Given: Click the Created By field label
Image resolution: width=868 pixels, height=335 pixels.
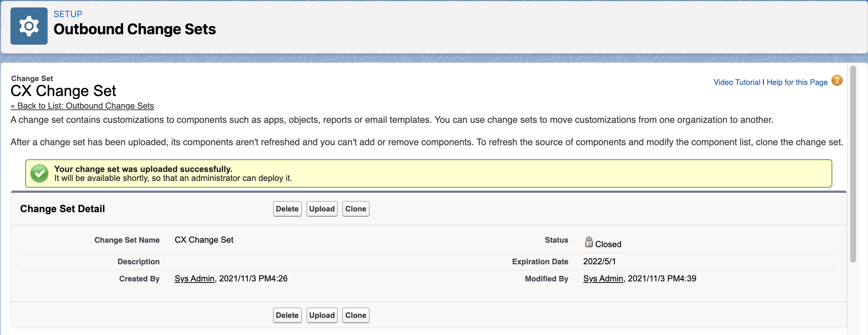Looking at the screenshot, I should click(139, 279).
